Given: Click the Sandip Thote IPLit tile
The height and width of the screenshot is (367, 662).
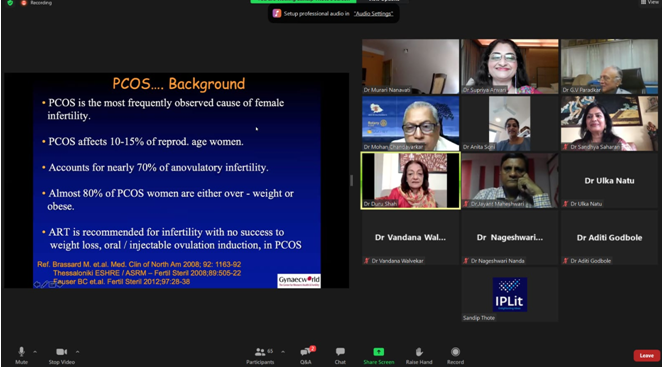Looking at the screenshot, I should [x=510, y=294].
